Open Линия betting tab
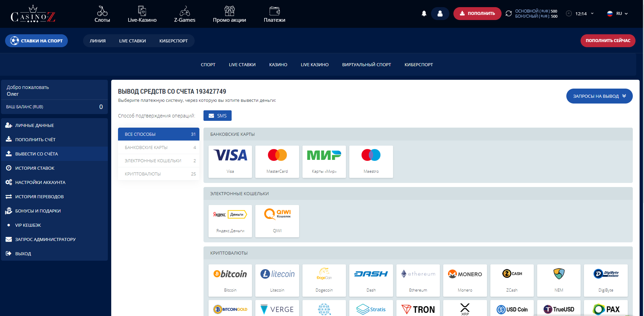This screenshot has height=316, width=644. click(98, 41)
